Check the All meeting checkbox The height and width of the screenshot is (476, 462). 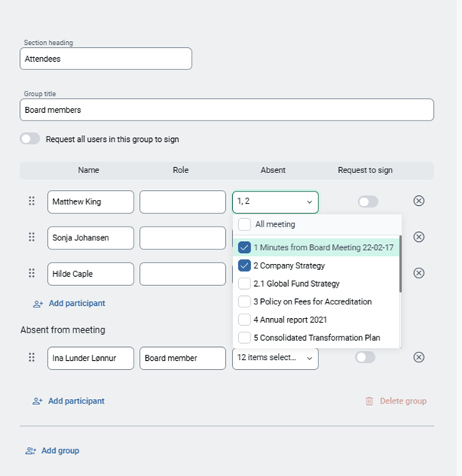click(244, 224)
